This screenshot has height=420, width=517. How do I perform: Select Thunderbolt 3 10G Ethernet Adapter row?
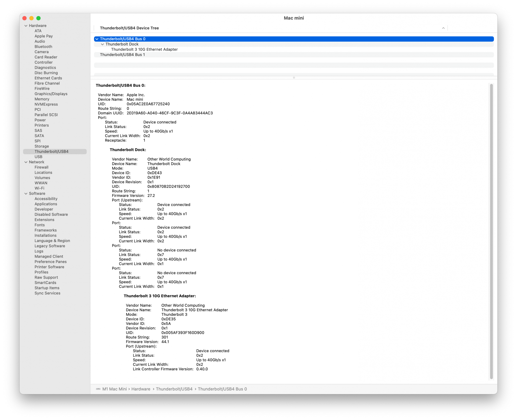[x=144, y=49]
